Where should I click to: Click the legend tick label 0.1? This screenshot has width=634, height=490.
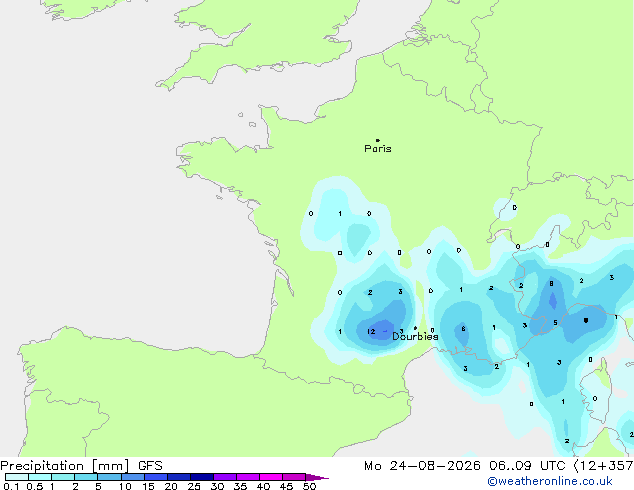11,486
